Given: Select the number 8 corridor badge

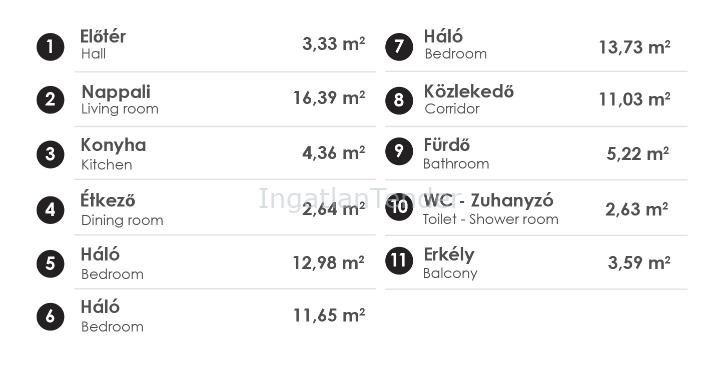Looking at the screenshot, I should tap(399, 100).
